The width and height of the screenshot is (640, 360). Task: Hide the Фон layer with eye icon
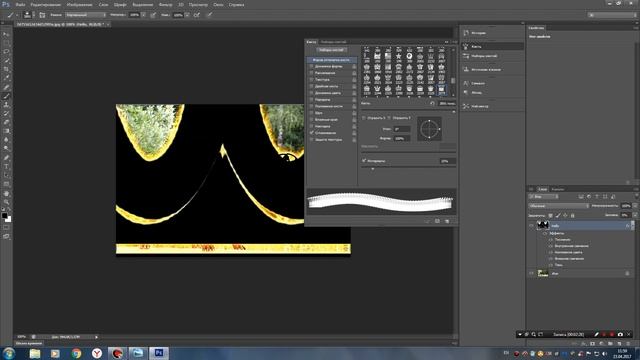tap(531, 273)
